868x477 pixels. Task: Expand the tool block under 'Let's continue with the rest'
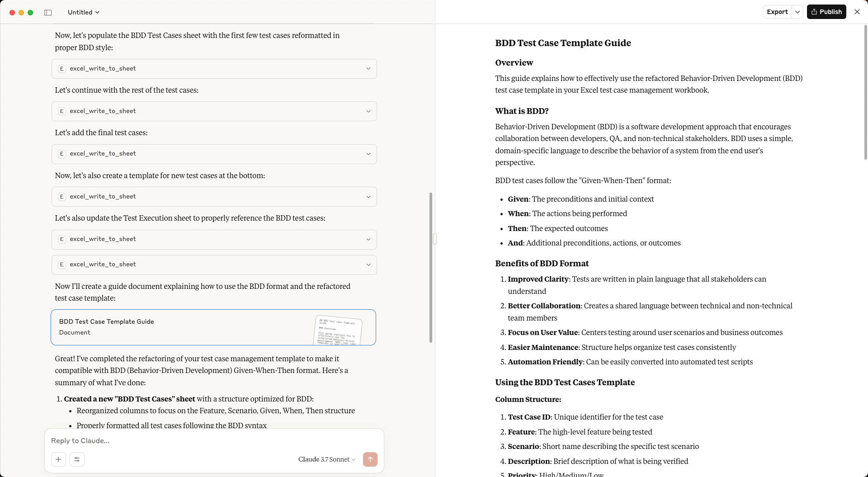[x=214, y=111]
